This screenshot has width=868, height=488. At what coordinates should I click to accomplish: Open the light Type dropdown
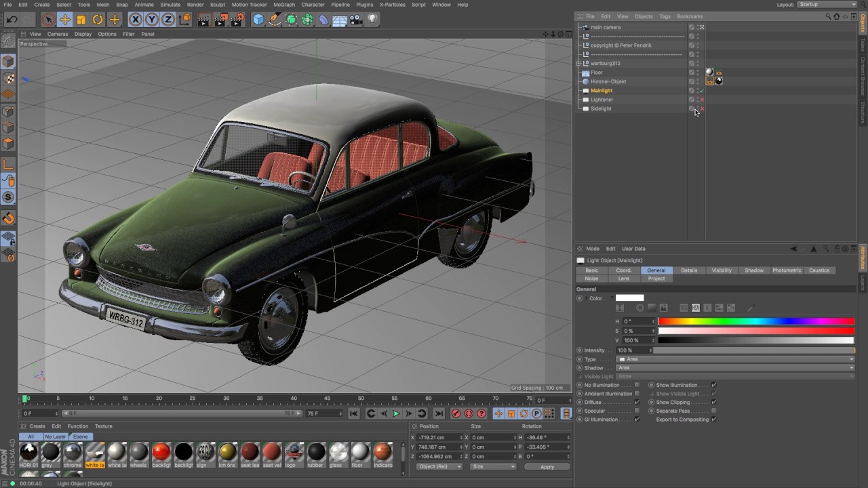point(735,359)
